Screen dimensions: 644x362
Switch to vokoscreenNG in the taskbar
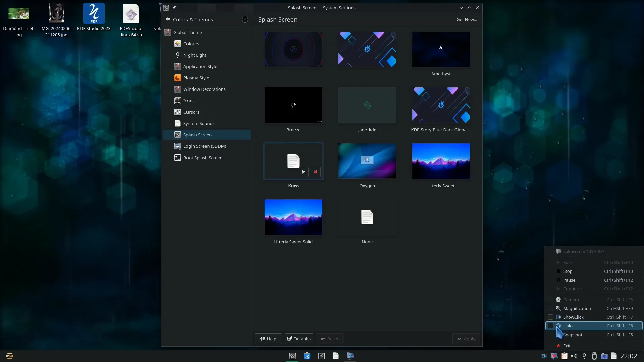click(350, 356)
